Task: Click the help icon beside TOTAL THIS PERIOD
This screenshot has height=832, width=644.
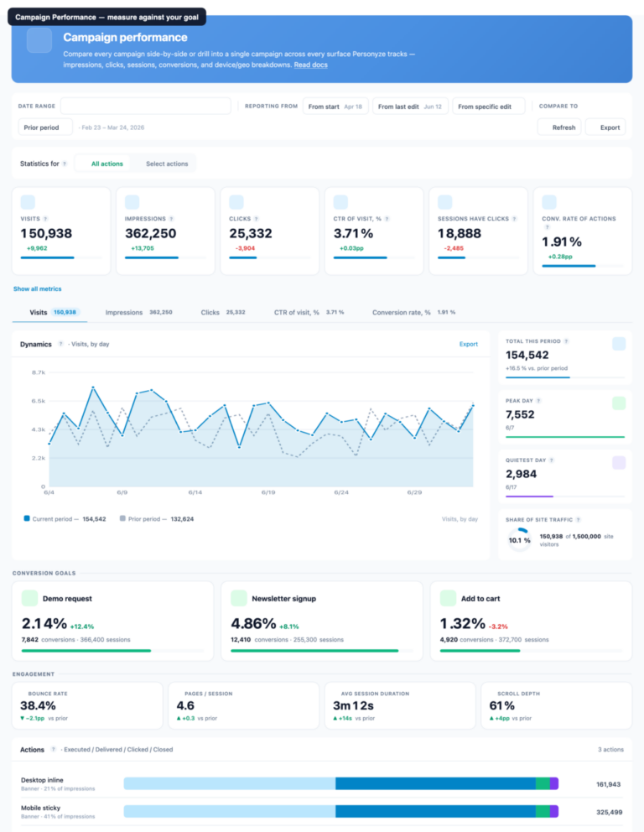Action: [x=566, y=341]
